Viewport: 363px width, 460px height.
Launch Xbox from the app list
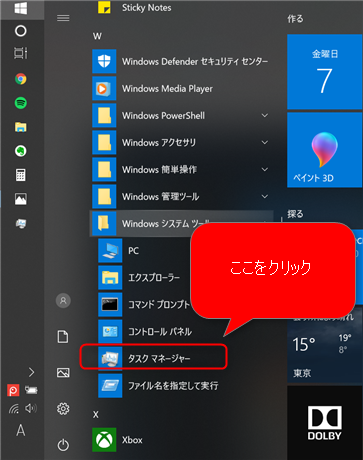[x=182, y=440]
